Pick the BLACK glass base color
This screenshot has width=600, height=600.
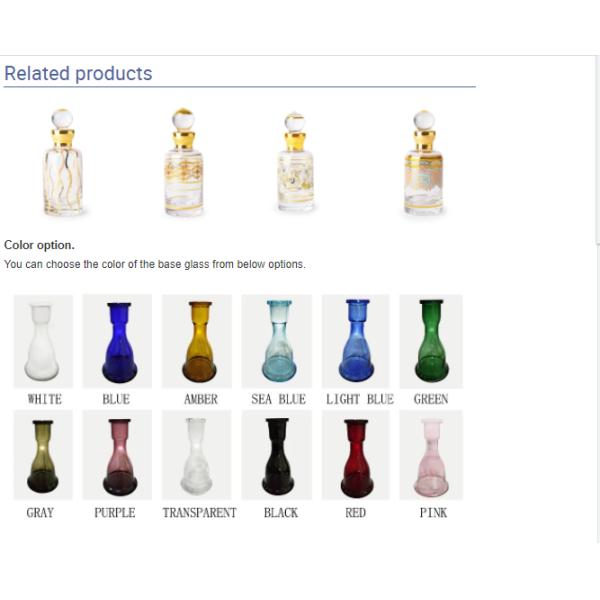tap(277, 455)
